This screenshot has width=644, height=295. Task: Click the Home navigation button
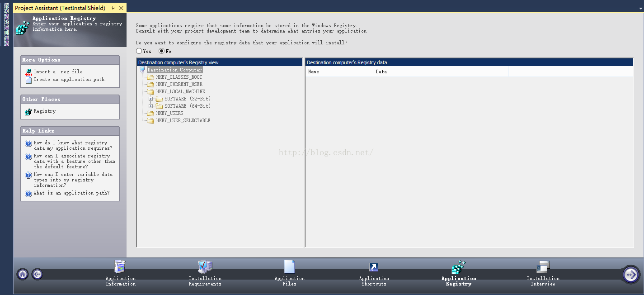23,274
